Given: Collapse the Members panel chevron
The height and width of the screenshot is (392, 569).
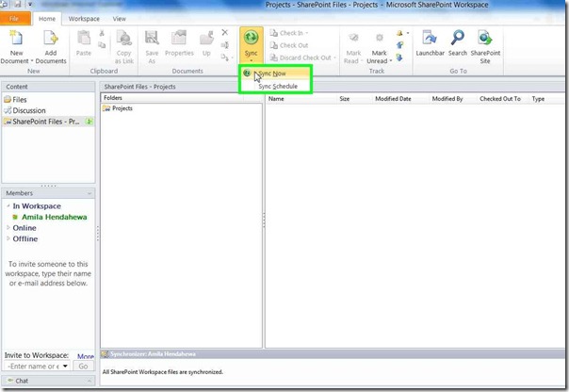Looking at the screenshot, I should tap(89, 193).
